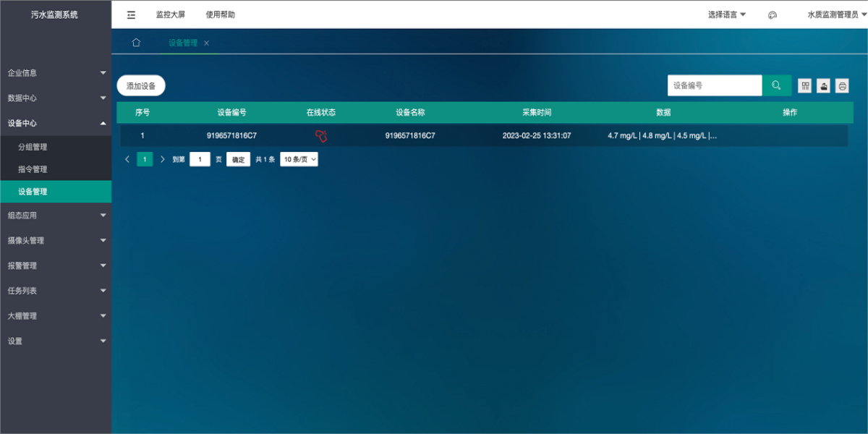Expand the 报警管理 sidebar section

[x=56, y=265]
